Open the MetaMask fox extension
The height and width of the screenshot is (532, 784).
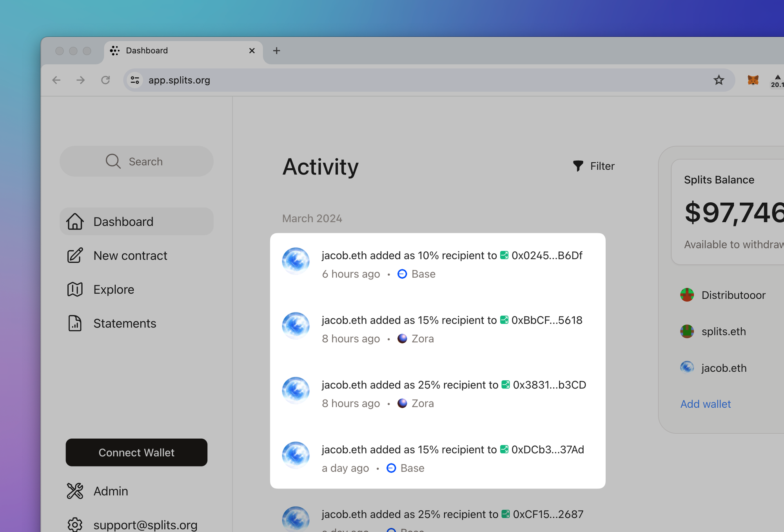point(753,80)
